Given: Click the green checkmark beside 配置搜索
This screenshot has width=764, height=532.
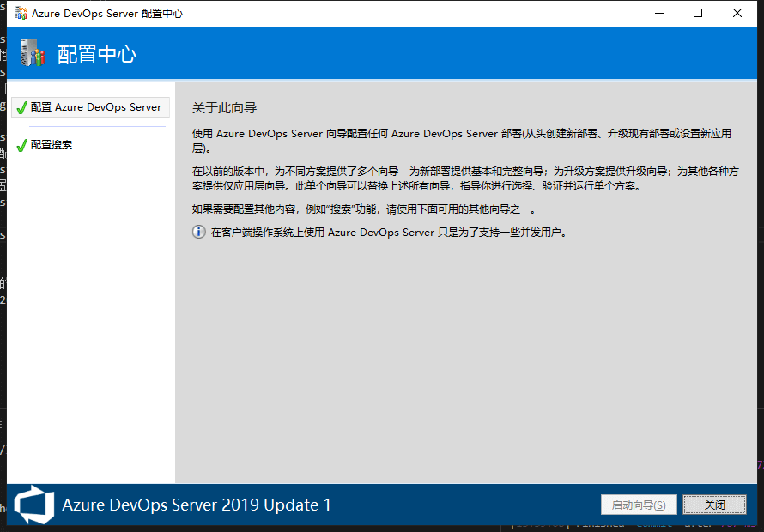Looking at the screenshot, I should click(21, 145).
